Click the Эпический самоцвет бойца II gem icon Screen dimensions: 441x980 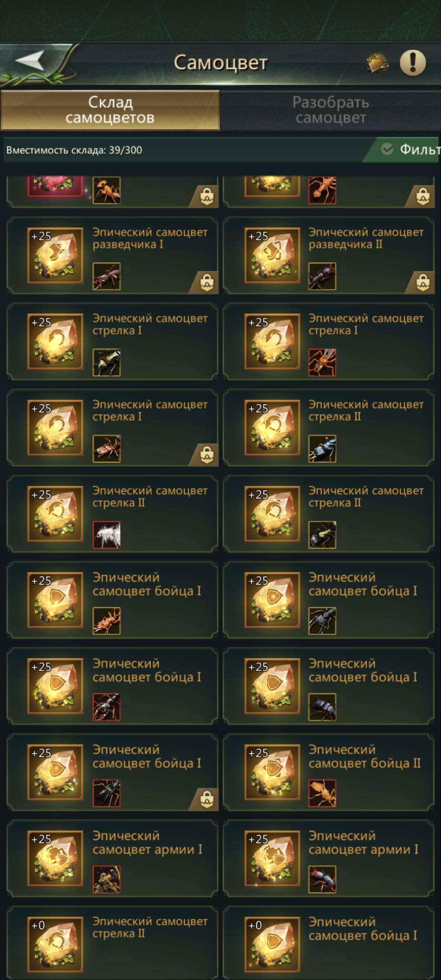click(x=272, y=772)
